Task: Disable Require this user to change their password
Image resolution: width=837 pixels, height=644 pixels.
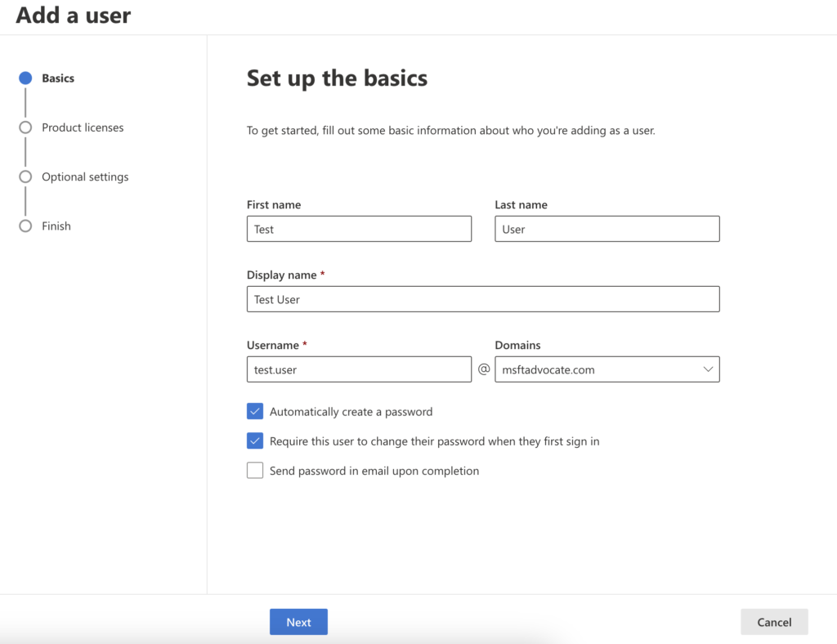Action: click(x=255, y=441)
